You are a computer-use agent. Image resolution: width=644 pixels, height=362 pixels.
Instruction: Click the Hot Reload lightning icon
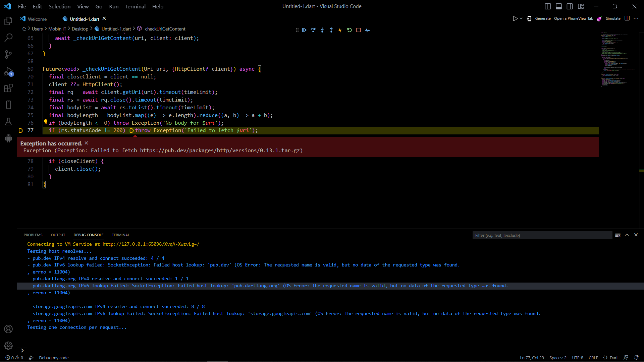[340, 30]
